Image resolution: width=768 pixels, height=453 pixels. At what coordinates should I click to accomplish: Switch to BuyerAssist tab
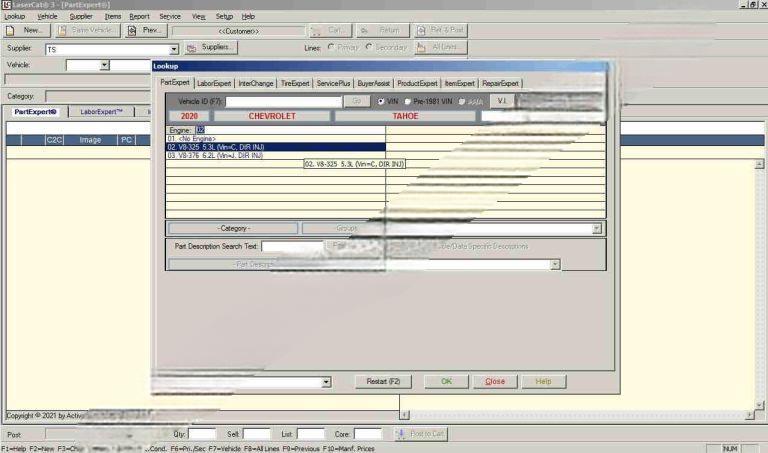click(x=373, y=84)
